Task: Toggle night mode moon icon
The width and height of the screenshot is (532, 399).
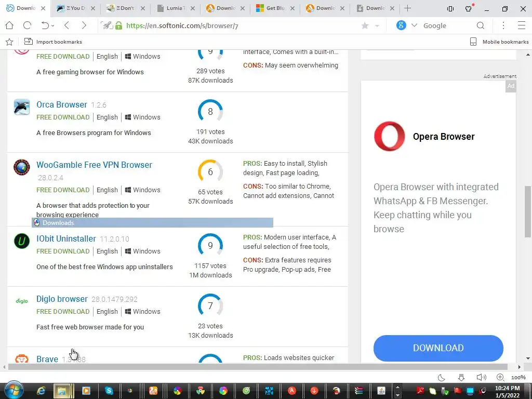Action: click(442, 377)
